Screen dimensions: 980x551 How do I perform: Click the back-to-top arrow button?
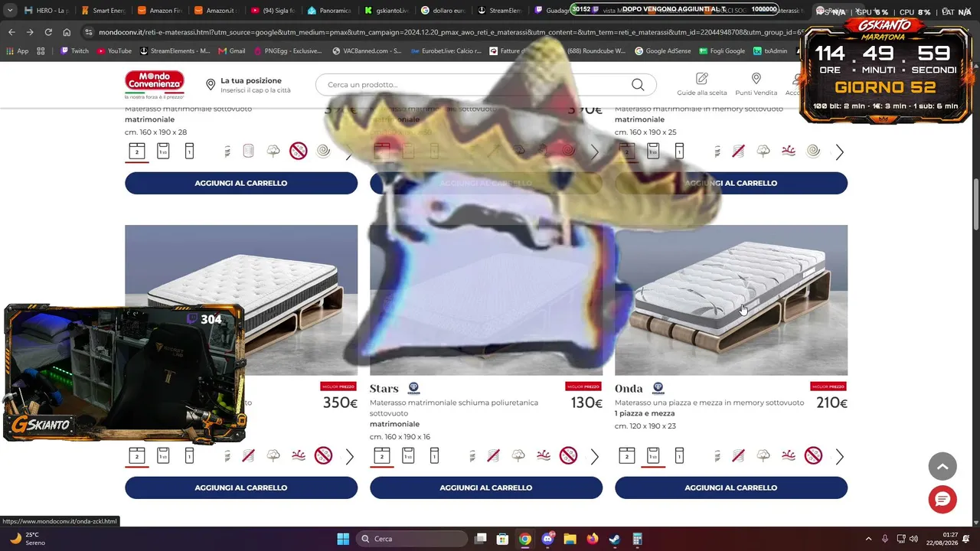tap(942, 466)
